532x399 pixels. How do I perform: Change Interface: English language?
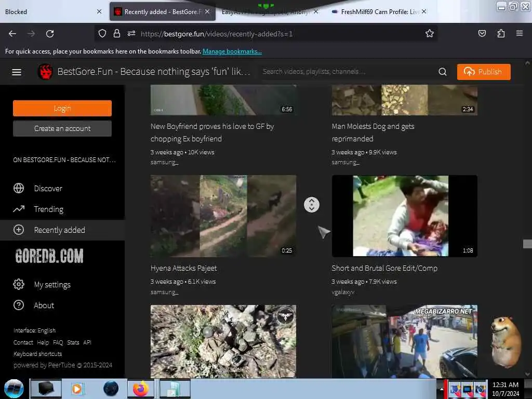pyautogui.click(x=35, y=330)
